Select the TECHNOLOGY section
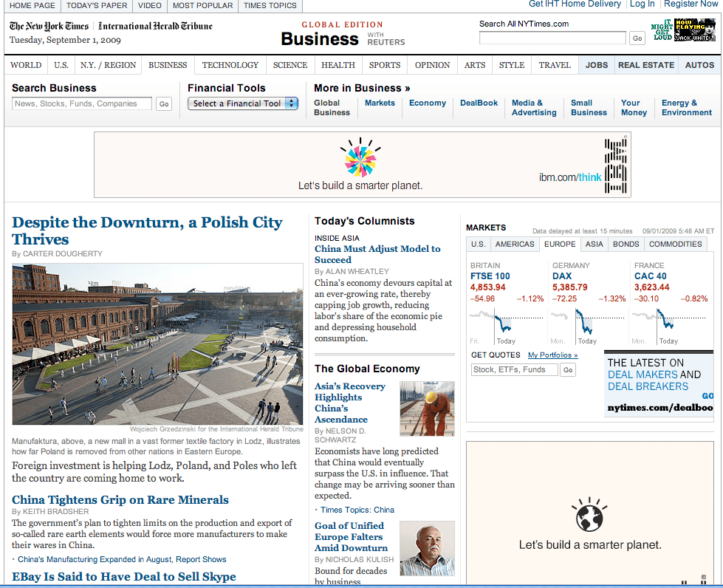 click(230, 65)
